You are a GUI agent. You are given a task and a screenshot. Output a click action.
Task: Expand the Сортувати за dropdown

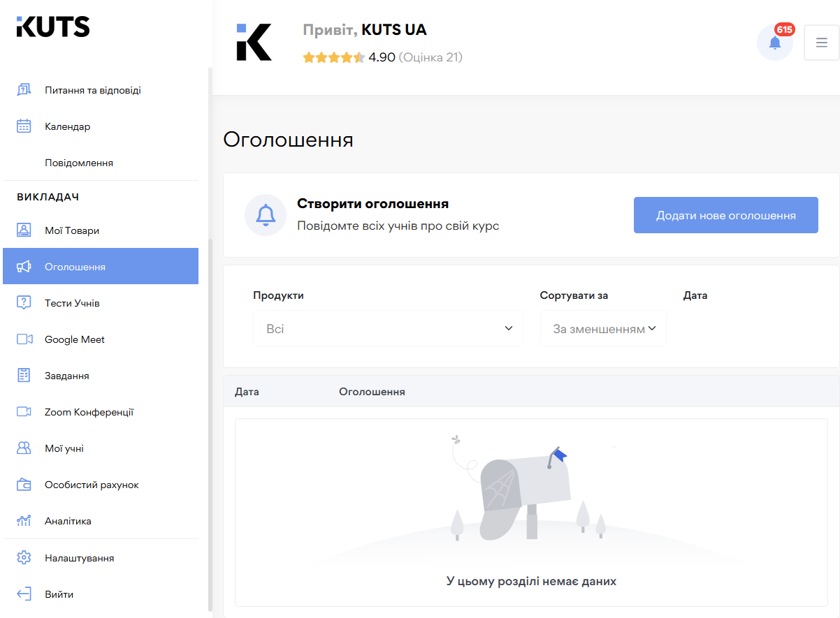pyautogui.click(x=602, y=328)
